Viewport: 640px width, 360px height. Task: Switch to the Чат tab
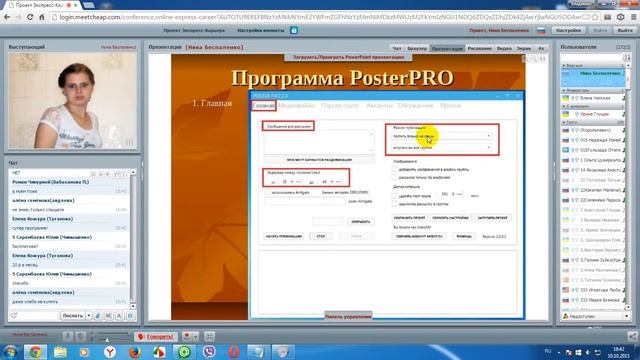click(396, 48)
